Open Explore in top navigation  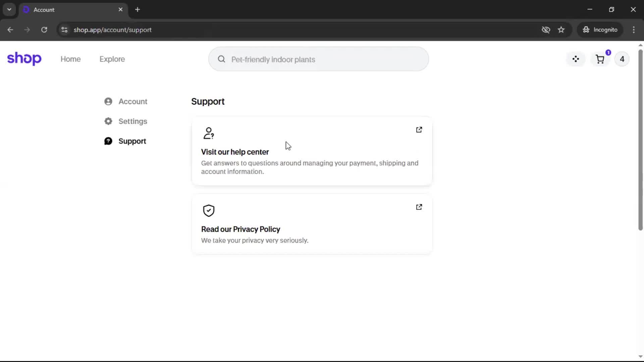(x=112, y=59)
